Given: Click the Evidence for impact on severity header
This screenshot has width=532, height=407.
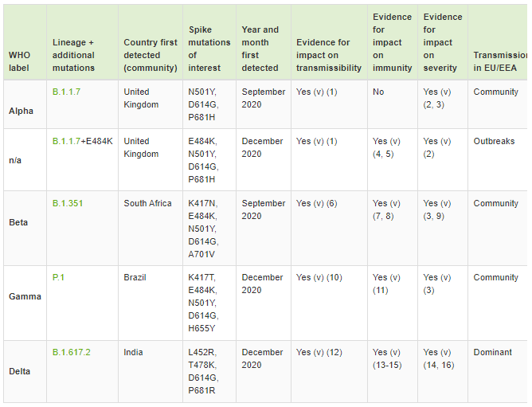Looking at the screenshot, I should coord(443,42).
